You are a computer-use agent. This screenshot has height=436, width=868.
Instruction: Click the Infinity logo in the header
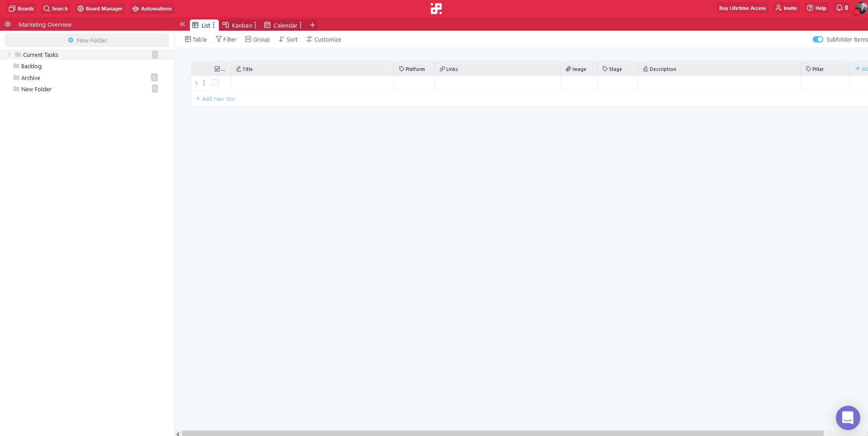[x=436, y=9]
